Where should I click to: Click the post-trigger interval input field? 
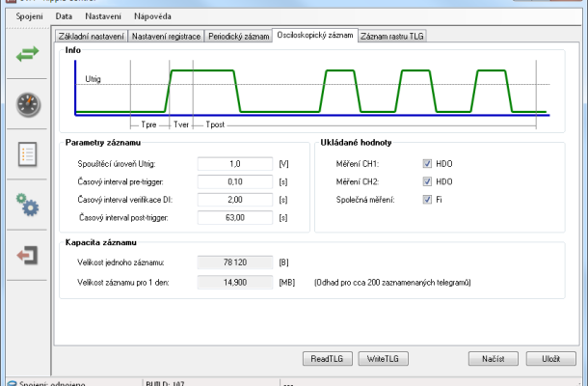tap(236, 217)
